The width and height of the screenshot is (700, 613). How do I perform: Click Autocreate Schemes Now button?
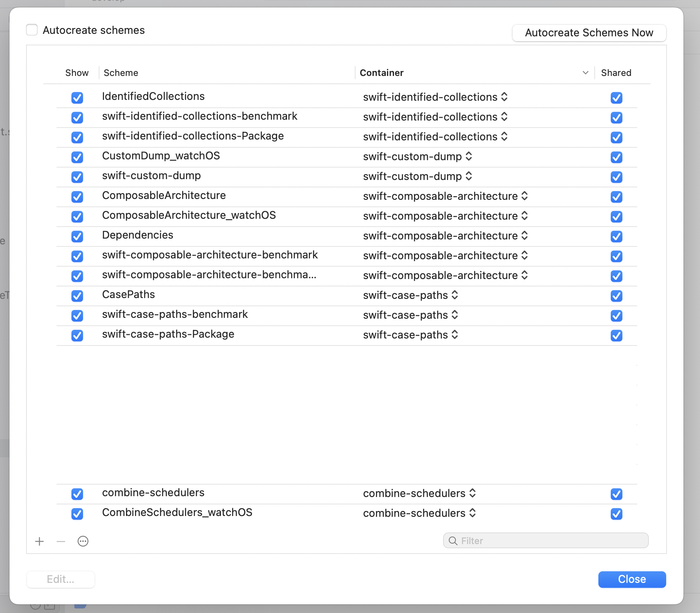pos(589,33)
